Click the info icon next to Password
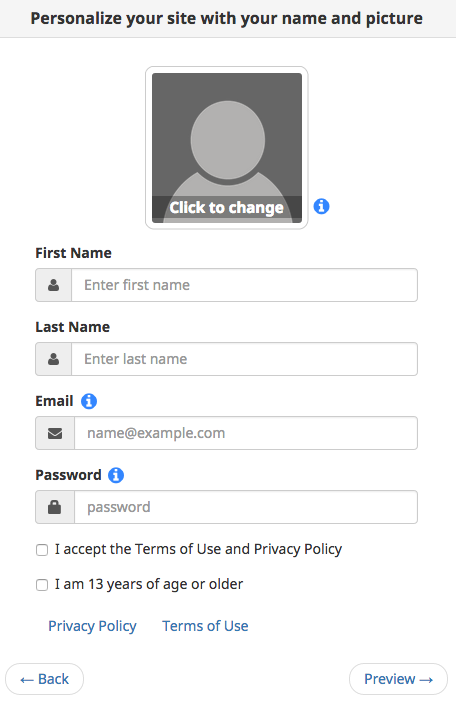 [116, 475]
